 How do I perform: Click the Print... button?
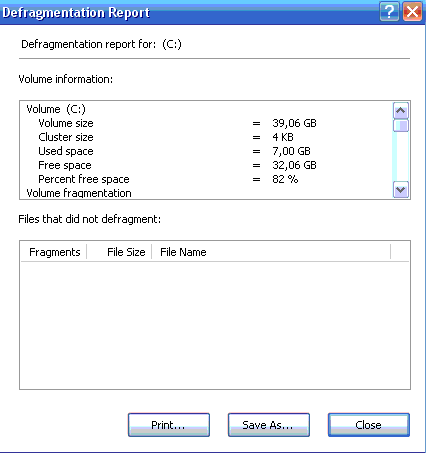pyautogui.click(x=169, y=425)
